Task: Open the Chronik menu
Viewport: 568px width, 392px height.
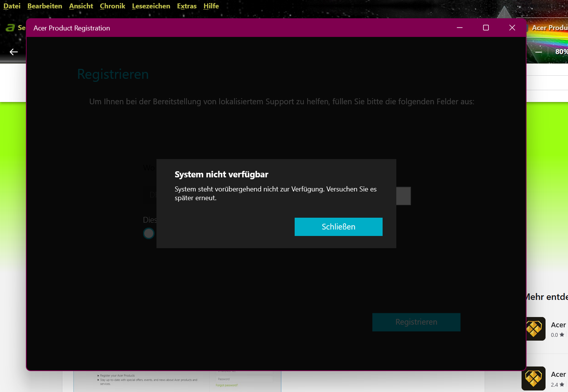Action: (112, 6)
